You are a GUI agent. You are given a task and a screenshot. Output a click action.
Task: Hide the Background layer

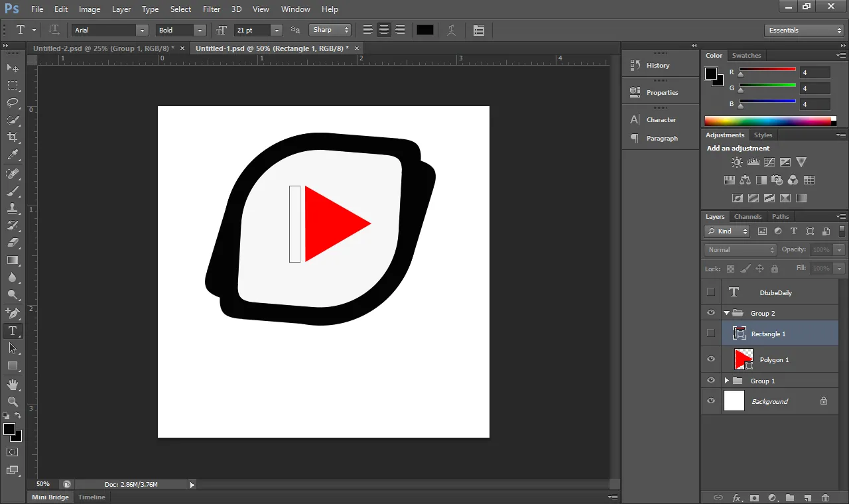(711, 401)
